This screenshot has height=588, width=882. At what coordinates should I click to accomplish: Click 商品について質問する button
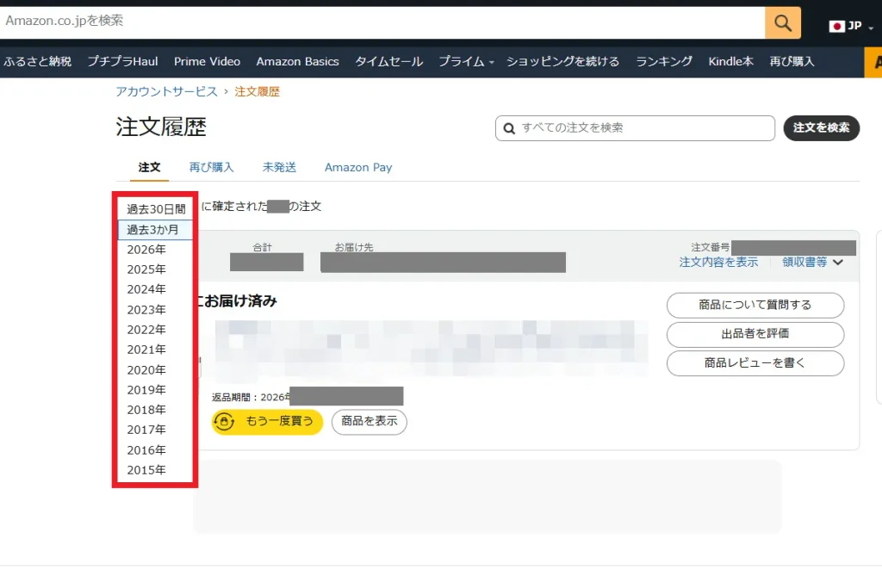(x=755, y=306)
